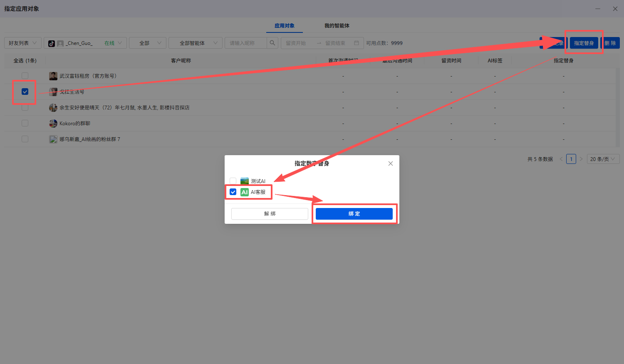The height and width of the screenshot is (364, 624).
Task: Click the nickname search input field
Action: [x=246, y=43]
